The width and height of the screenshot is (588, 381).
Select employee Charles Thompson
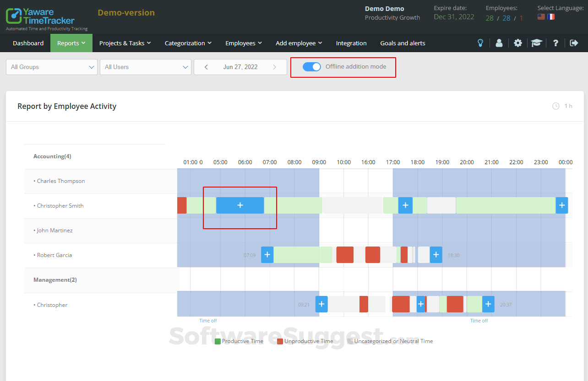click(60, 181)
